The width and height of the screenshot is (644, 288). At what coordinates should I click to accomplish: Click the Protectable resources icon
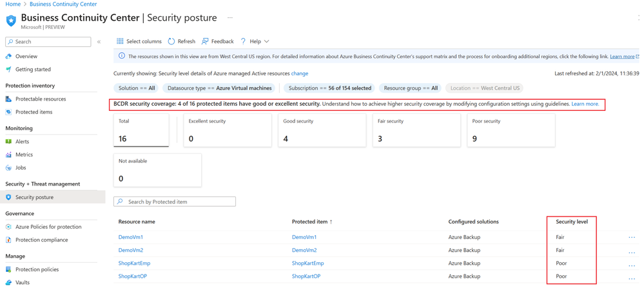coord(8,99)
